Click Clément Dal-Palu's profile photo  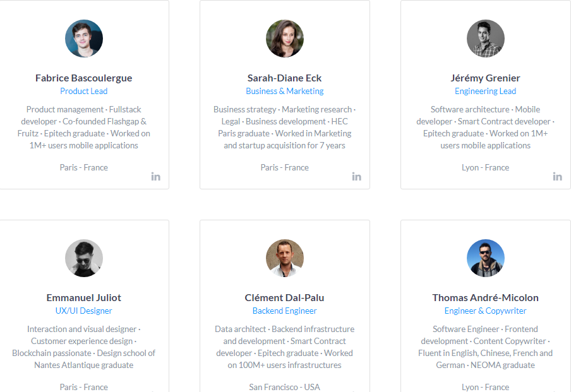point(285,258)
